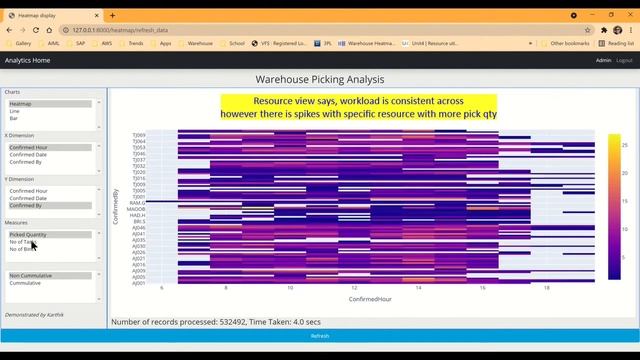This screenshot has height=360, width=640.
Task: Click the address bar URL
Action: click(x=120, y=30)
